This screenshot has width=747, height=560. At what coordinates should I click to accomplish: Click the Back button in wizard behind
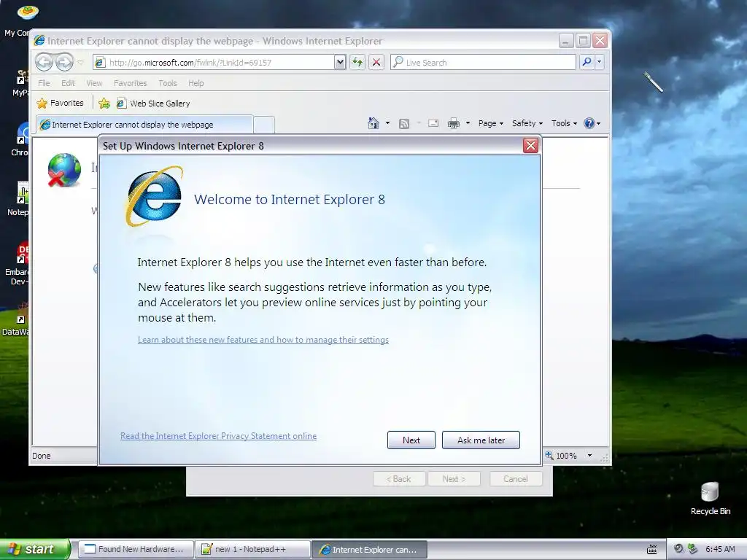coord(399,478)
